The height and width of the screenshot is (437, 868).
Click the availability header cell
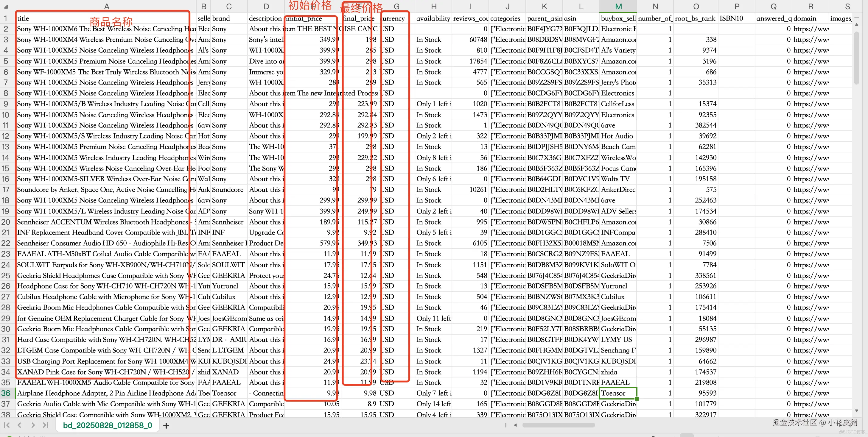pos(433,18)
